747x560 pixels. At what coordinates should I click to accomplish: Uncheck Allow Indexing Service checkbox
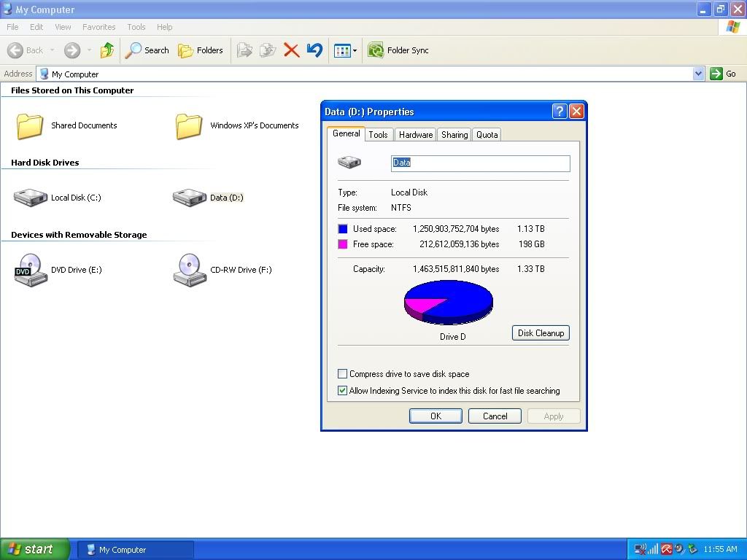point(343,391)
